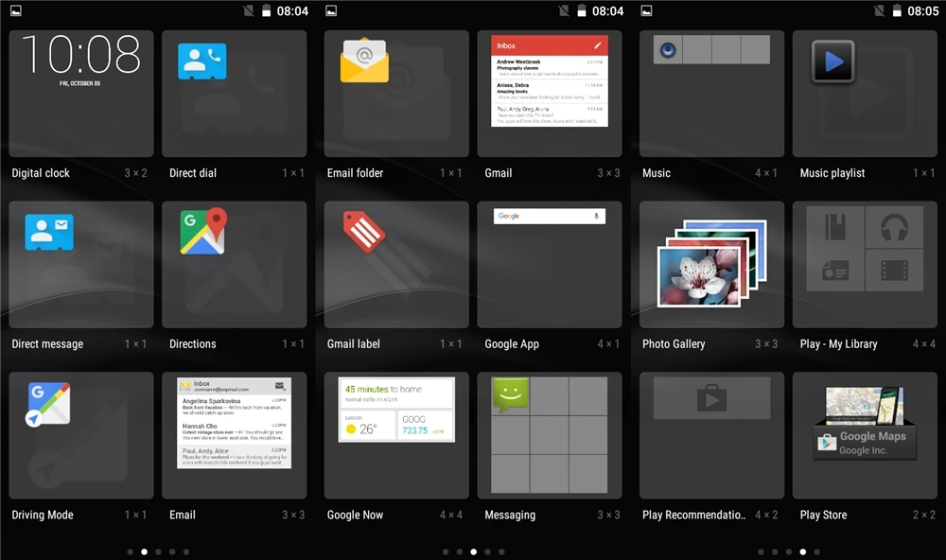Tap the Gmail compose pencil icon
Viewport: 946px width, 560px height.
(x=597, y=45)
